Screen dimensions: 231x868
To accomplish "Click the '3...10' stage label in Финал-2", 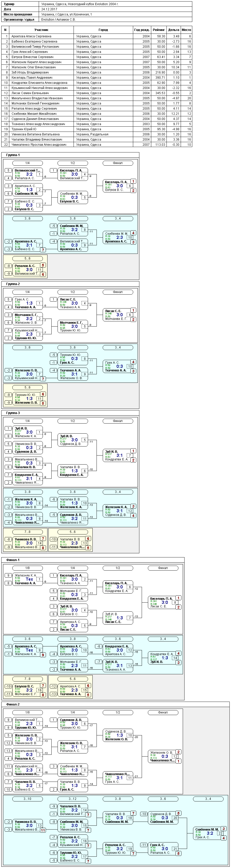I will pyautogui.click(x=27, y=799).
